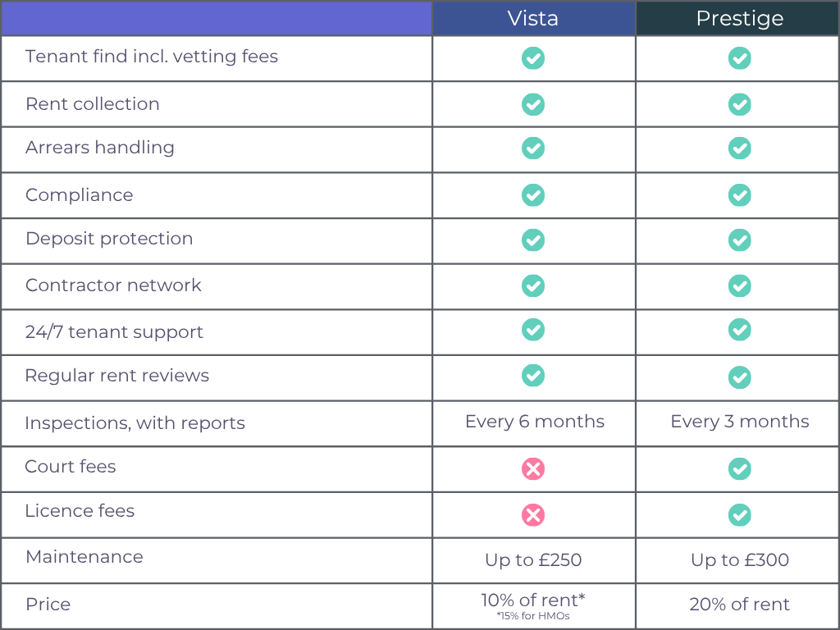Click the Vista '10% of rent*' price
Image resolution: width=840 pixels, height=630 pixels.
533,600
